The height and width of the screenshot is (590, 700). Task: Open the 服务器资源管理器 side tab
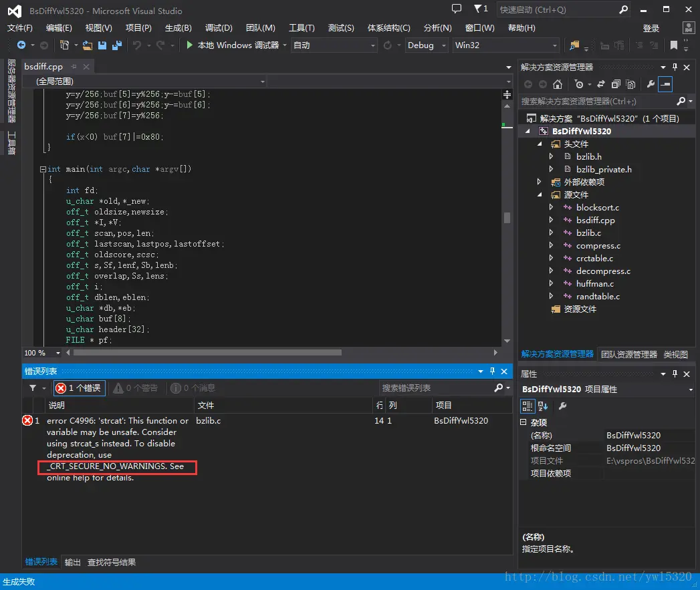11,91
